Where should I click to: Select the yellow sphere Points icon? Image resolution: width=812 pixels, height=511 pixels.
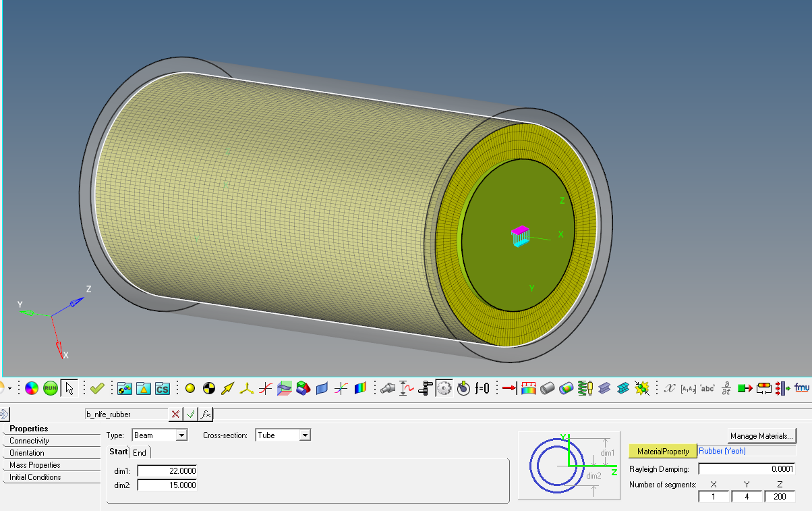(x=190, y=388)
